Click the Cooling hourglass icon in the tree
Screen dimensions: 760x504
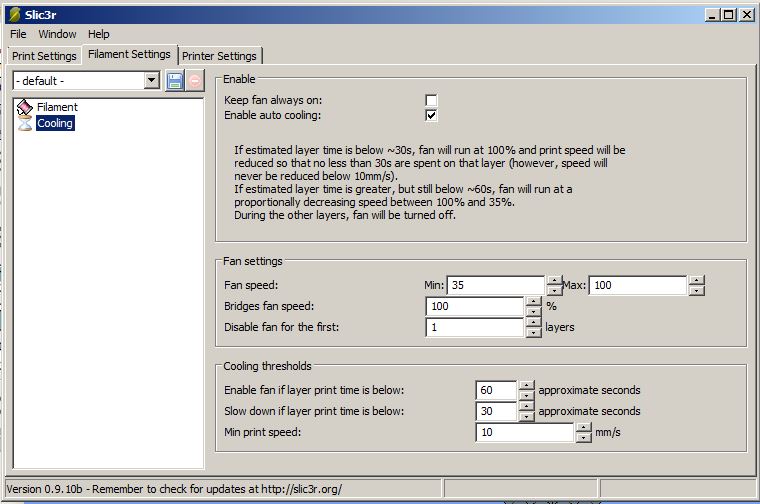[24, 123]
